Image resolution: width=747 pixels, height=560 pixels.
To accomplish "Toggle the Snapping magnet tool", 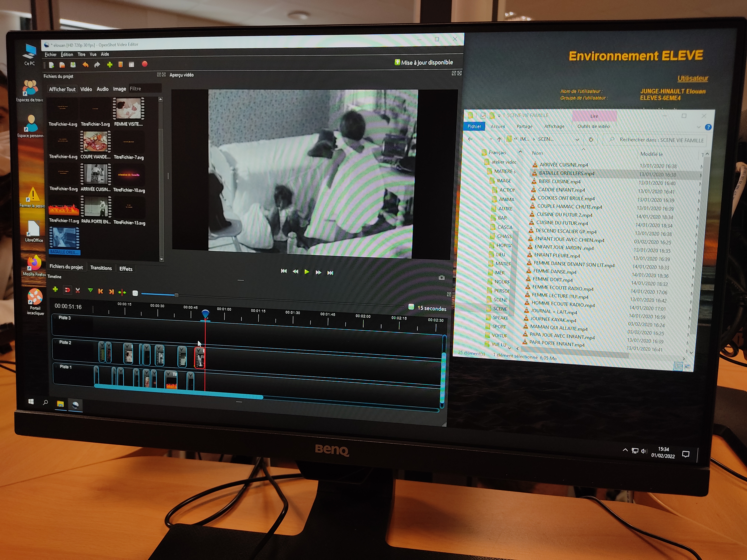I will point(67,290).
